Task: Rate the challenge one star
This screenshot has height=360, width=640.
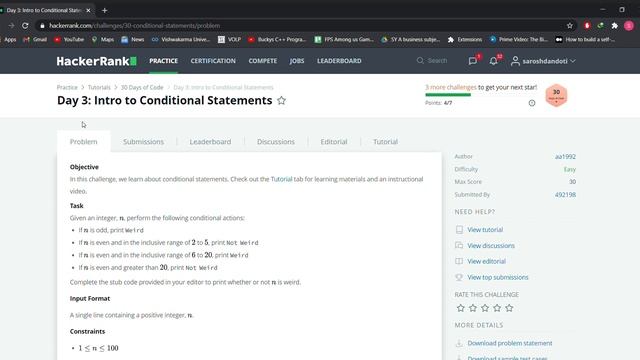Action: pyautogui.click(x=460, y=308)
